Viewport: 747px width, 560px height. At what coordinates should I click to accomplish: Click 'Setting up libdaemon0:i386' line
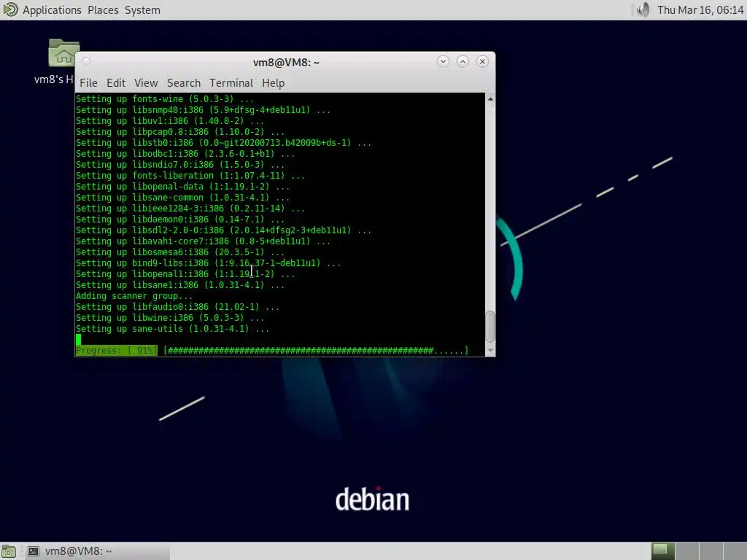coord(180,219)
